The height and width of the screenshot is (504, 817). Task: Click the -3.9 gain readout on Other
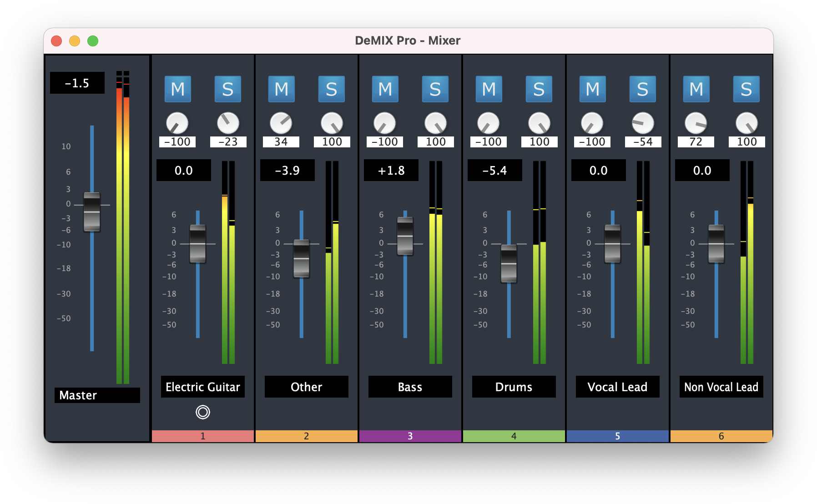(x=287, y=171)
